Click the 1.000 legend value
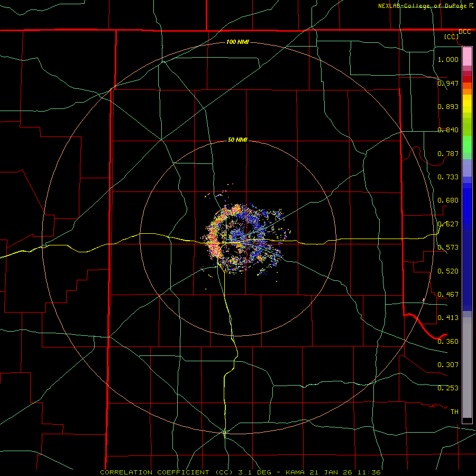 (448, 59)
